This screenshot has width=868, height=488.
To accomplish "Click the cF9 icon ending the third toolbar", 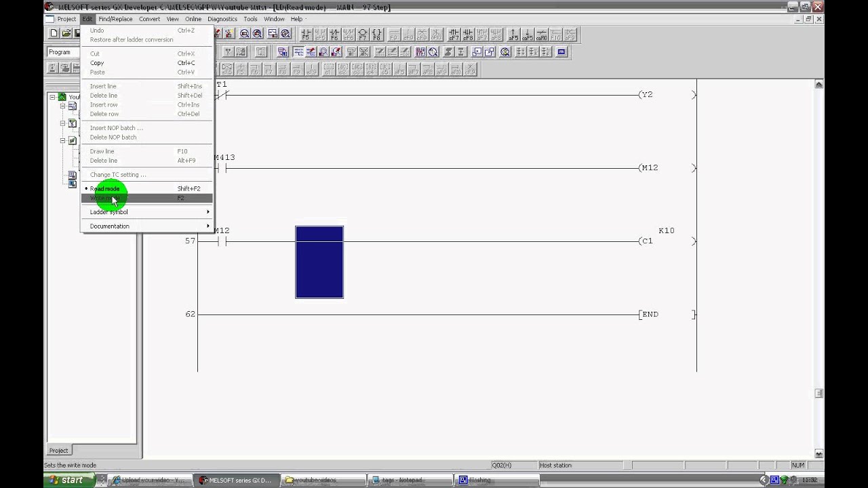I will [x=471, y=69].
